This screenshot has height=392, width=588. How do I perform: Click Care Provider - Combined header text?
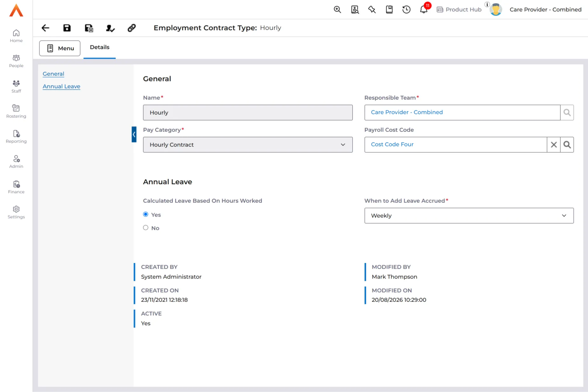pyautogui.click(x=545, y=10)
